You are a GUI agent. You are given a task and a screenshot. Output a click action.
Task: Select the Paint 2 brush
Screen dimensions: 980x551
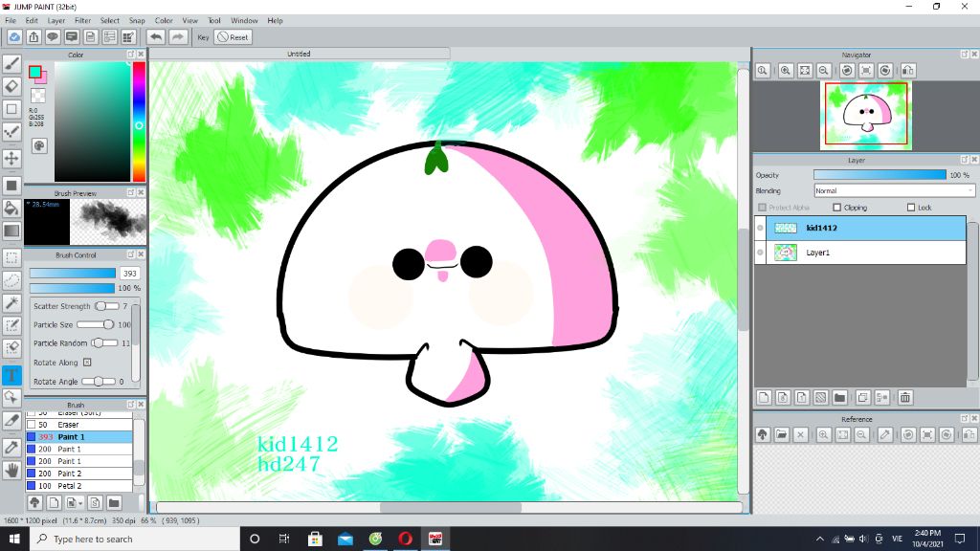(78, 474)
